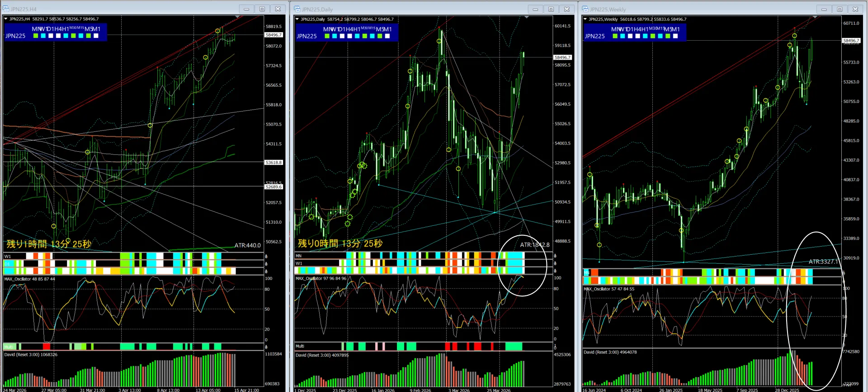Click the 53618.8 price label on H4 price axis
The height and width of the screenshot is (392, 868).
coord(274,163)
